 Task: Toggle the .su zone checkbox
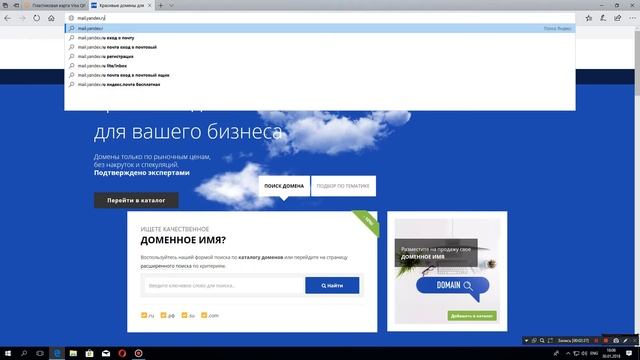(x=184, y=315)
